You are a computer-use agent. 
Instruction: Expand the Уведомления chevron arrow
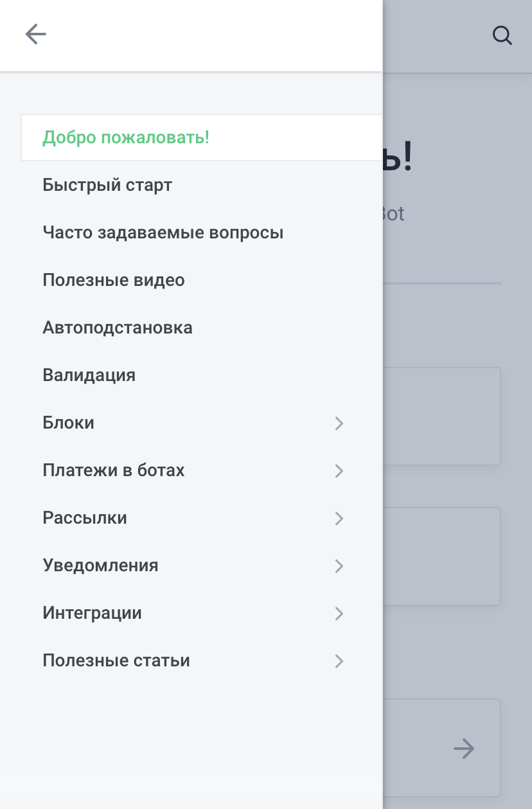339,565
